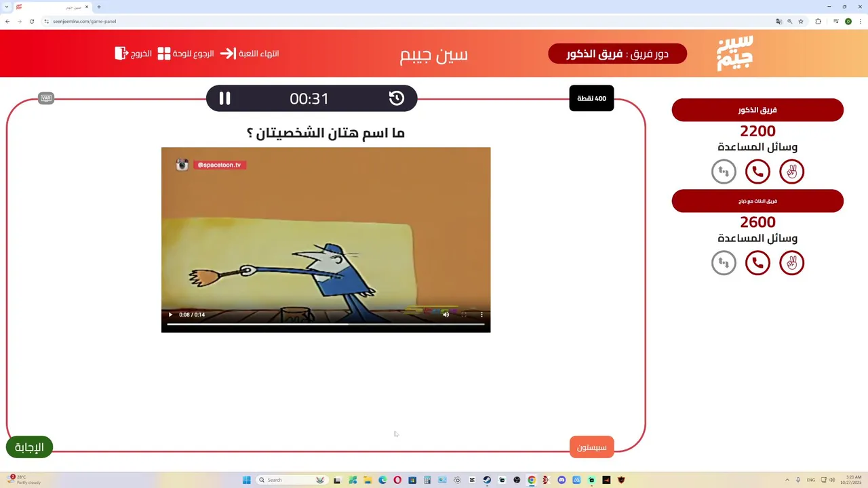Close the current سين جيم tab
868x488 pixels.
(87, 7)
